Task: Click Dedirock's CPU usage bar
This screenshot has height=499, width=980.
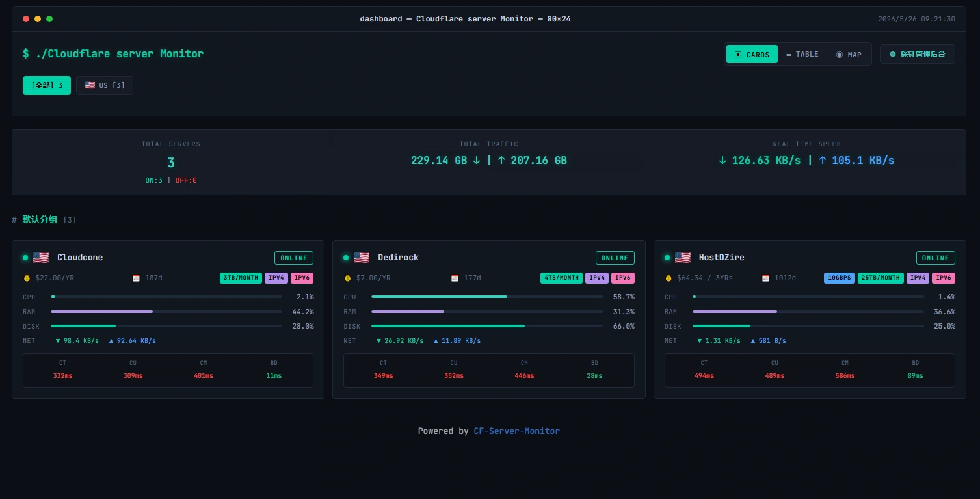Action: coord(487,297)
